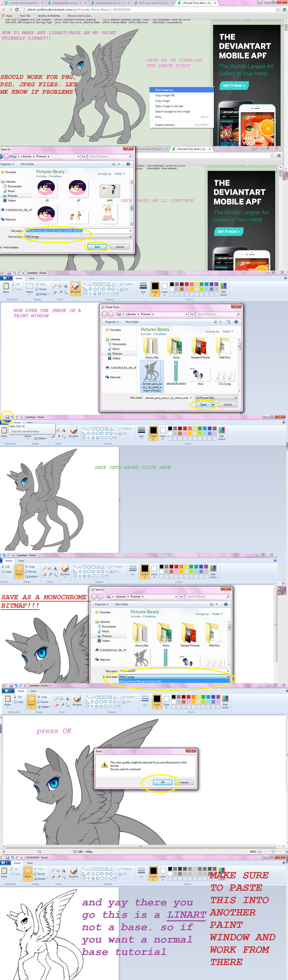288x980 pixels.
Task: Click Edit colors in Paint behind Paste From dialog
Action: click(x=223, y=289)
